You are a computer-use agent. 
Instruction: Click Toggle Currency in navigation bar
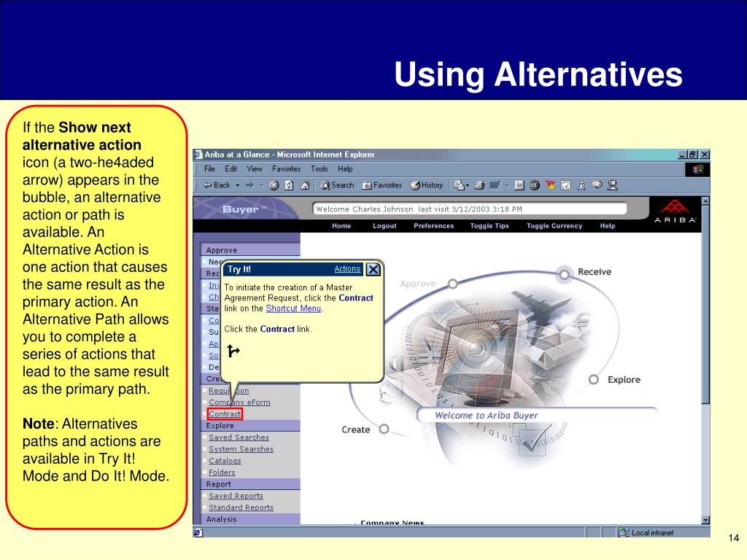click(554, 226)
